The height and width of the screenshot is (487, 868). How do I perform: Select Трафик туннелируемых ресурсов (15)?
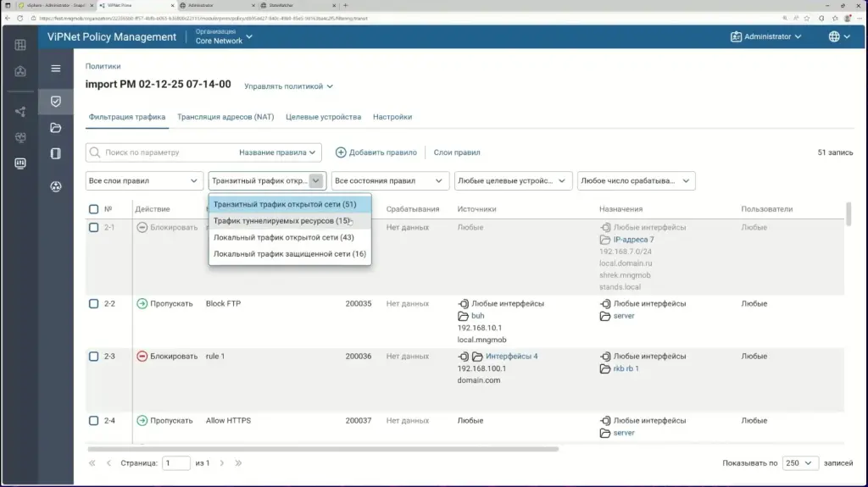coord(290,221)
